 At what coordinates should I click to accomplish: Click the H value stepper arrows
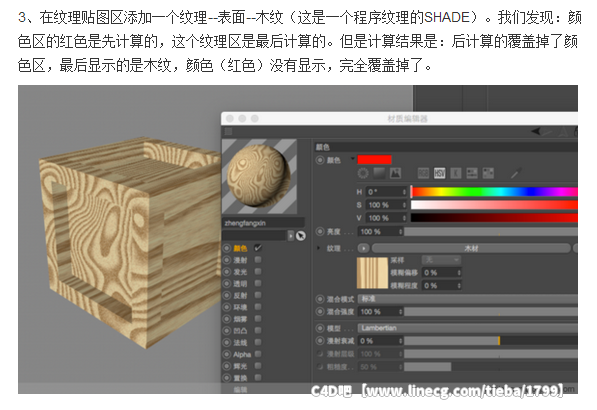[x=404, y=192]
